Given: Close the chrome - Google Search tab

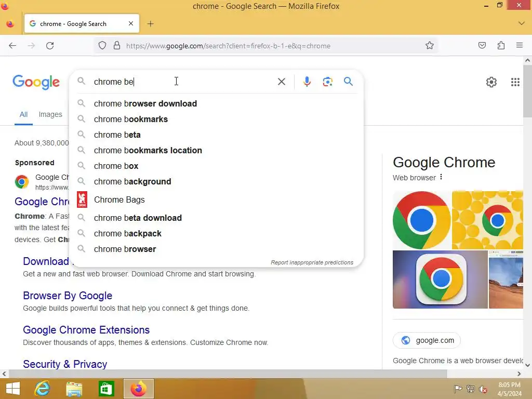Looking at the screenshot, I should [131, 23].
